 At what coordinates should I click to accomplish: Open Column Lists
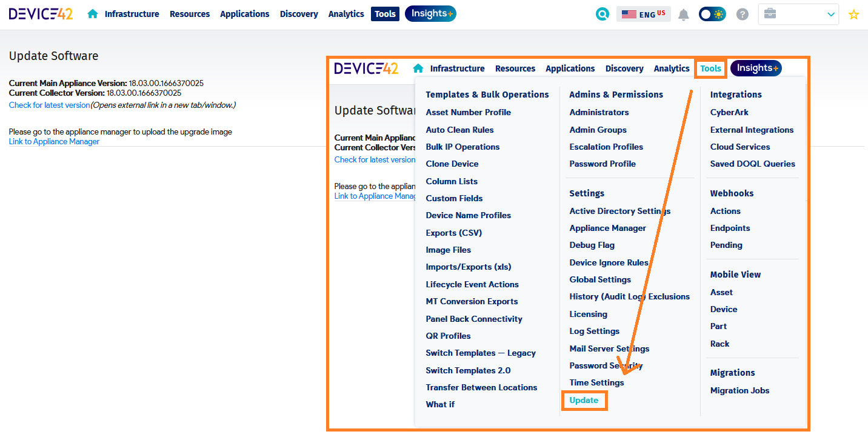click(452, 181)
